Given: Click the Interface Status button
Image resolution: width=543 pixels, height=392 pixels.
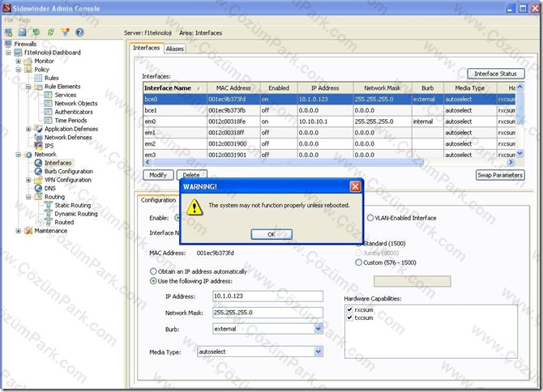Looking at the screenshot, I should [x=495, y=74].
